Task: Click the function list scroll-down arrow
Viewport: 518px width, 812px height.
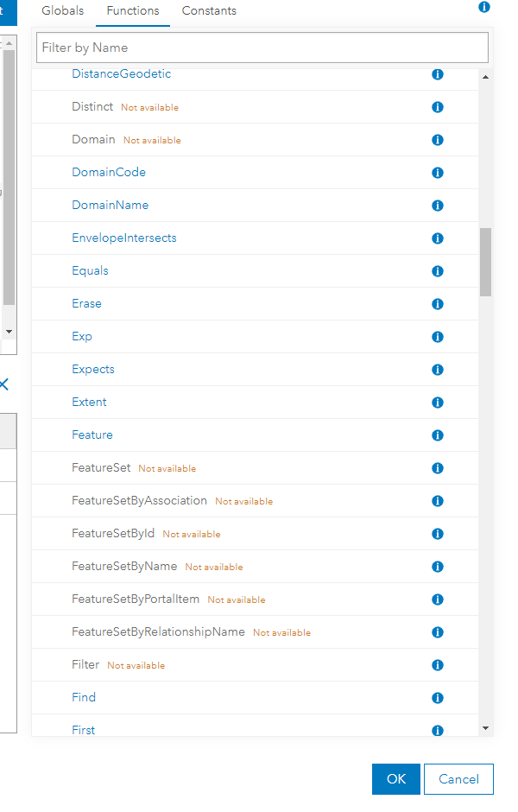Action: (x=485, y=728)
